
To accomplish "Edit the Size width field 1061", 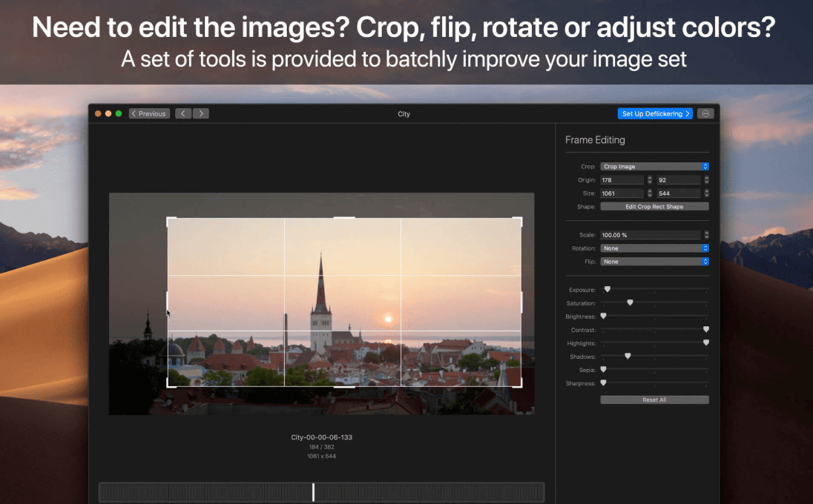I will 622,193.
